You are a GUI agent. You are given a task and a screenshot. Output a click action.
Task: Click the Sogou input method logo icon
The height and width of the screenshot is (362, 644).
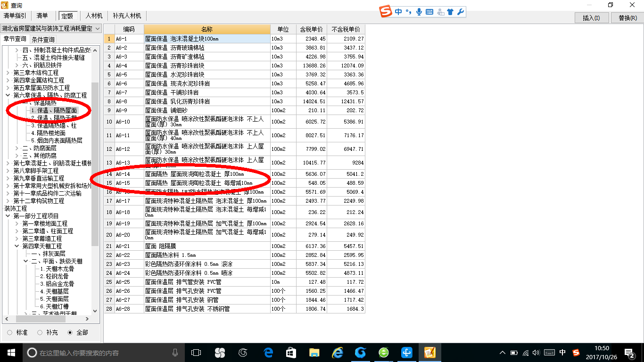point(387,11)
